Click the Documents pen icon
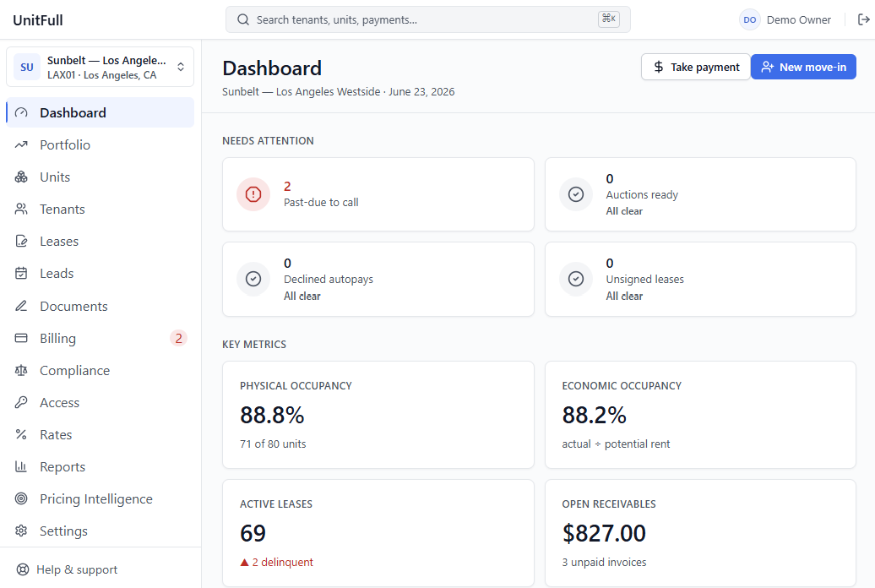The height and width of the screenshot is (588, 875). click(21, 306)
